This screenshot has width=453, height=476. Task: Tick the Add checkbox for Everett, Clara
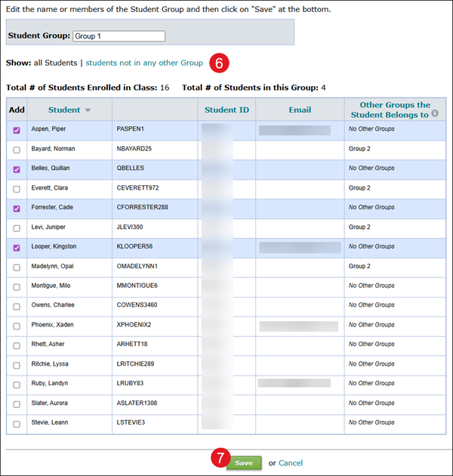pos(17,189)
